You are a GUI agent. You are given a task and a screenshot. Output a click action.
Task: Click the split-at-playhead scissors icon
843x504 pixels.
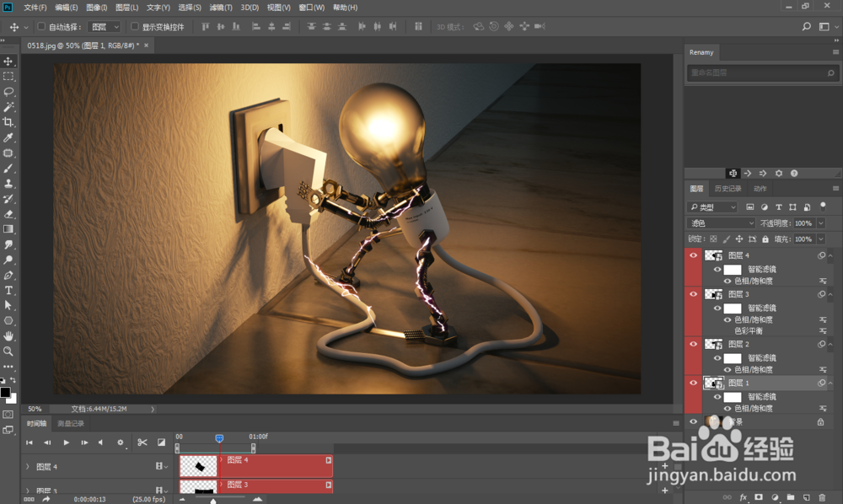[x=142, y=442]
